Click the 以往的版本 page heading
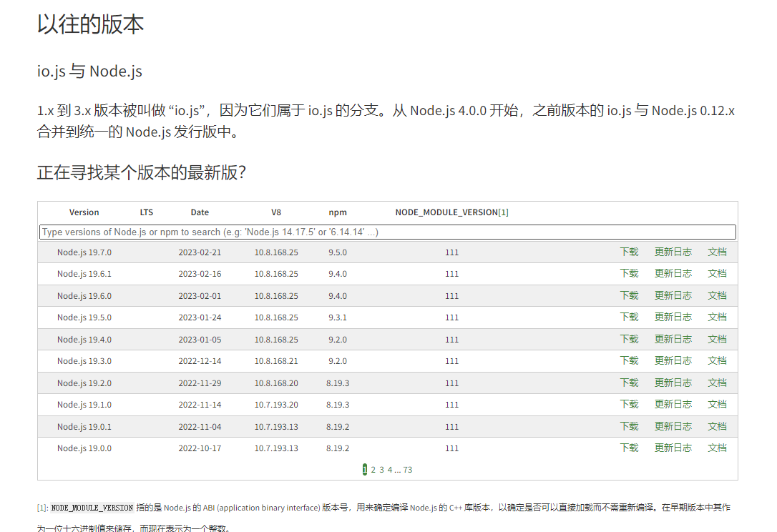 click(x=91, y=24)
